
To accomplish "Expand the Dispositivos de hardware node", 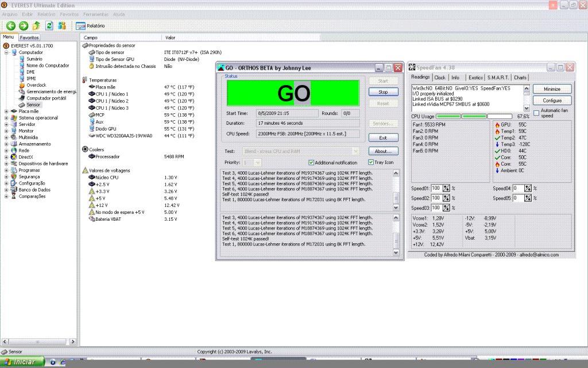I will (6, 164).
